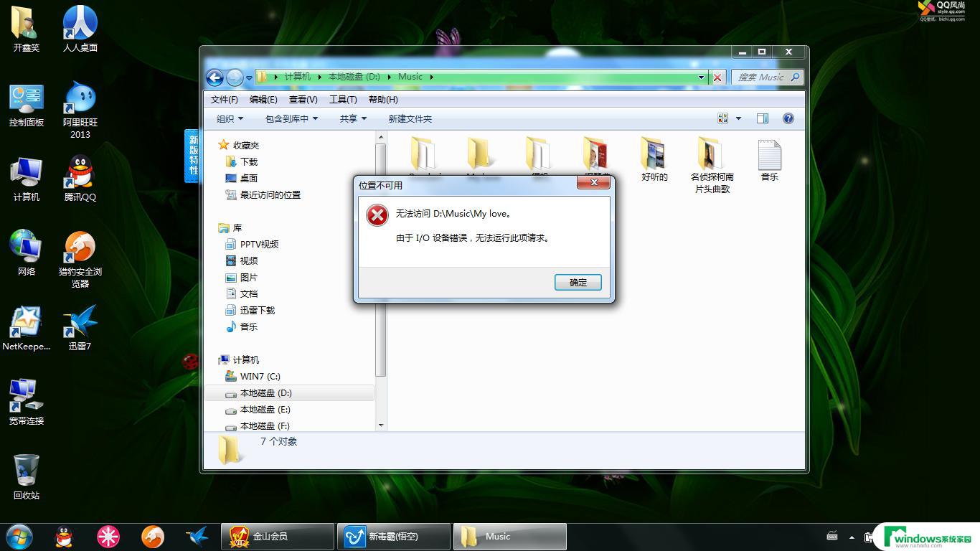Select the PPTV视频 library

coord(252,245)
